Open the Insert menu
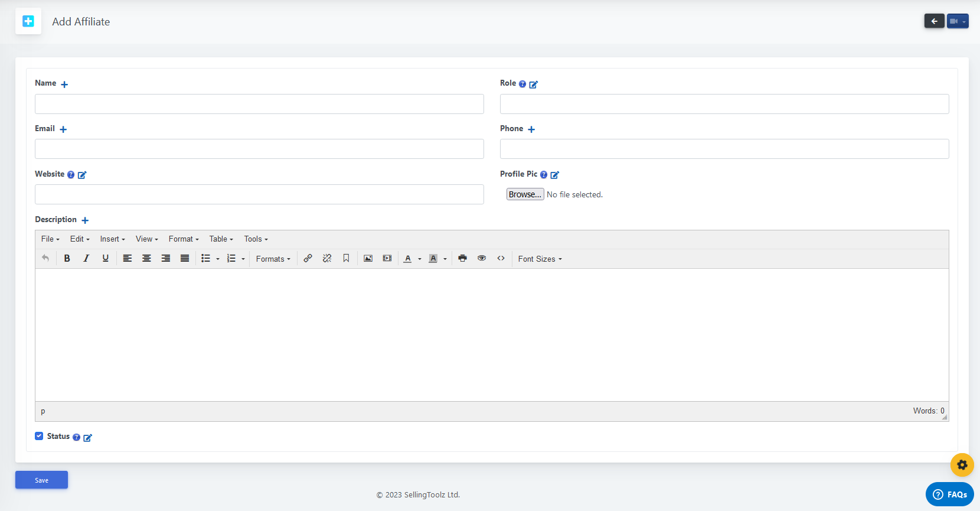 click(112, 239)
